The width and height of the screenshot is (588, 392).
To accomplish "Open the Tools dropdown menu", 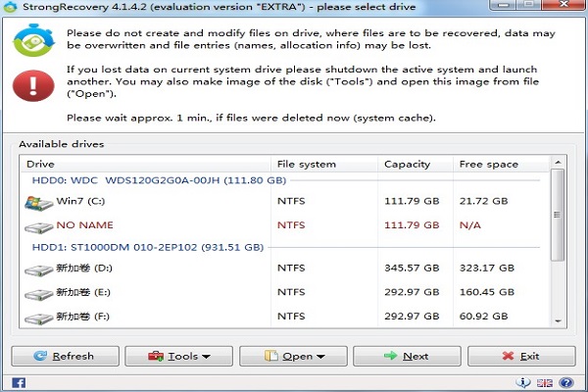I will (179, 356).
